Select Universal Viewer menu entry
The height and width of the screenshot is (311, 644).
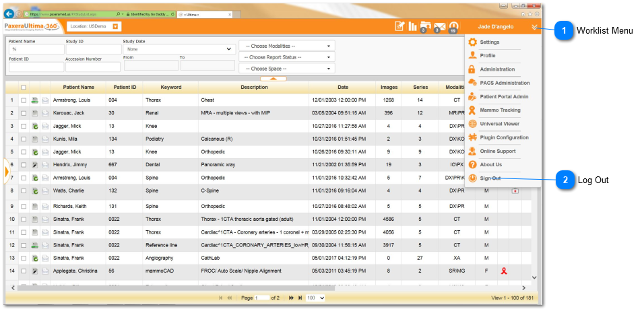point(500,123)
